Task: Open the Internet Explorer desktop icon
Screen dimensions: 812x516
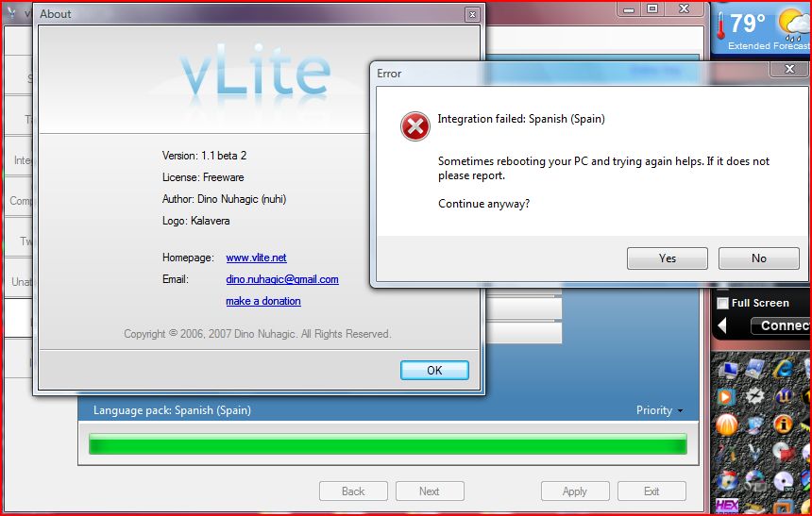Action: coord(783,368)
